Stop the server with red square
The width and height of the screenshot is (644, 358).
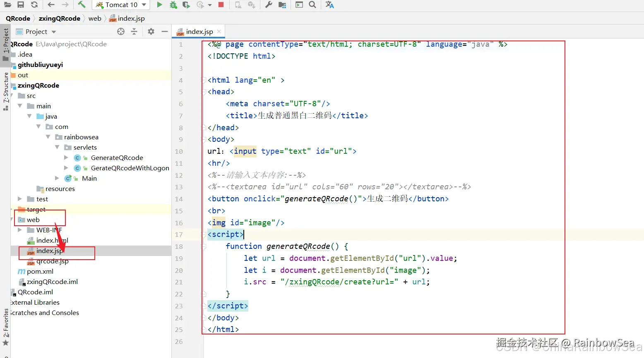point(221,5)
